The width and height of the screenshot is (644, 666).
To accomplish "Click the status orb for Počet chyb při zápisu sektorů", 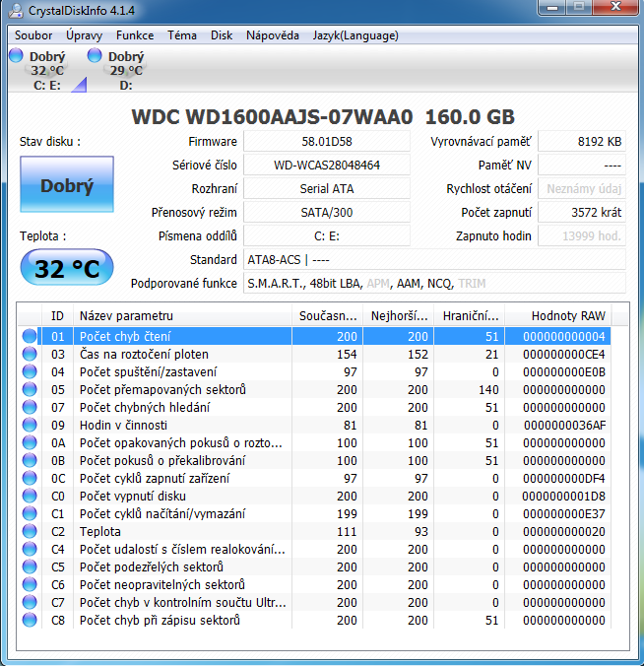I will 30,620.
